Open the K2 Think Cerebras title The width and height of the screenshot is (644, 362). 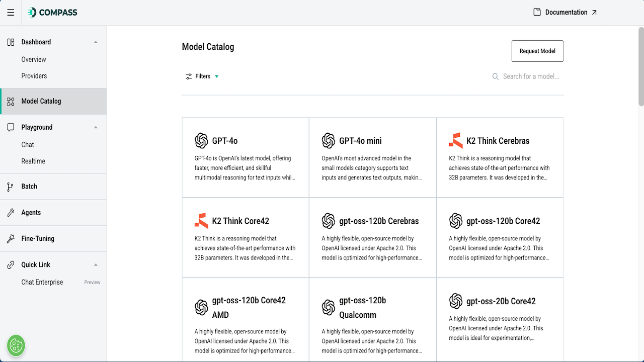click(498, 141)
